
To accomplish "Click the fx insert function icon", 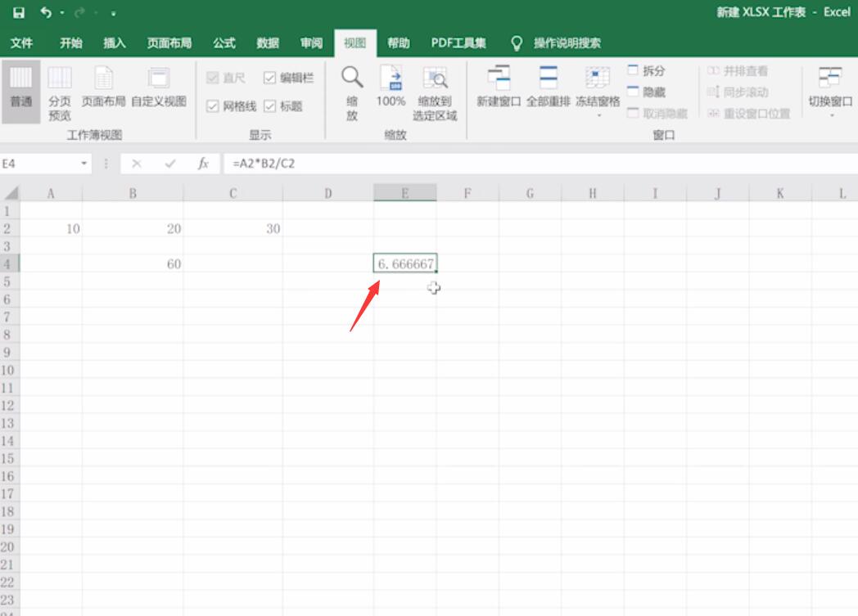I will (203, 164).
